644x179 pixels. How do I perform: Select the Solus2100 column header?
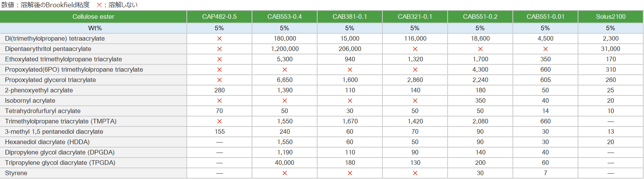pyautogui.click(x=611, y=17)
